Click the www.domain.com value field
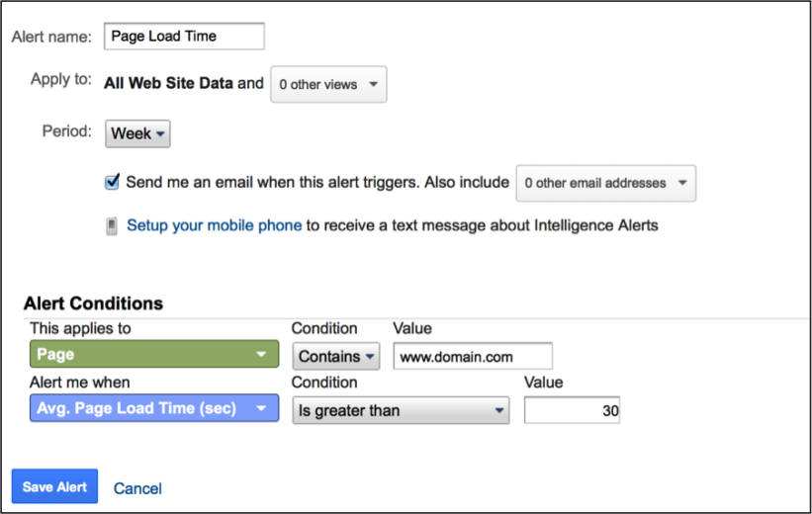 click(473, 357)
